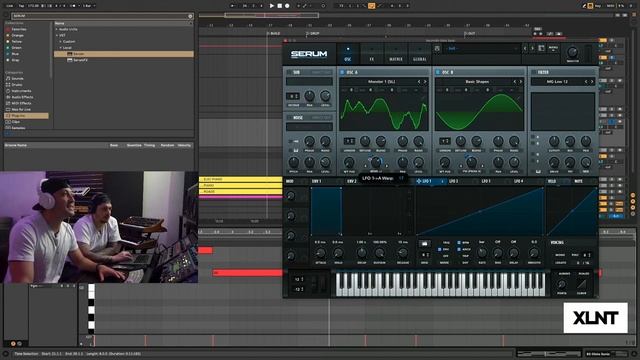
Task: Toggle the LFO ANCH checkbox
Action: pos(459,249)
